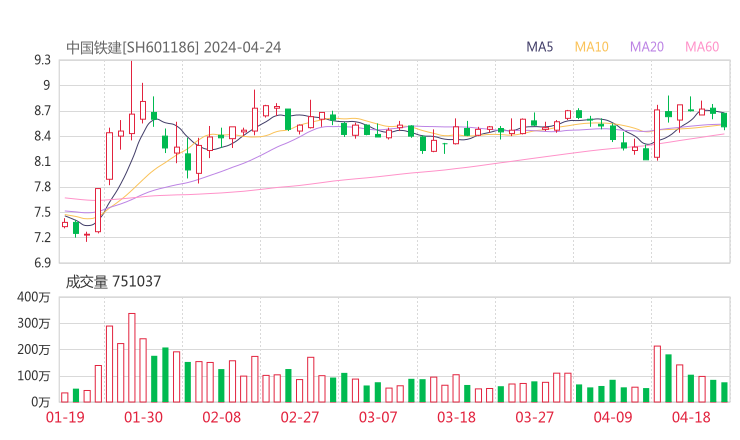Click the 8.1 price axis label

[42, 161]
